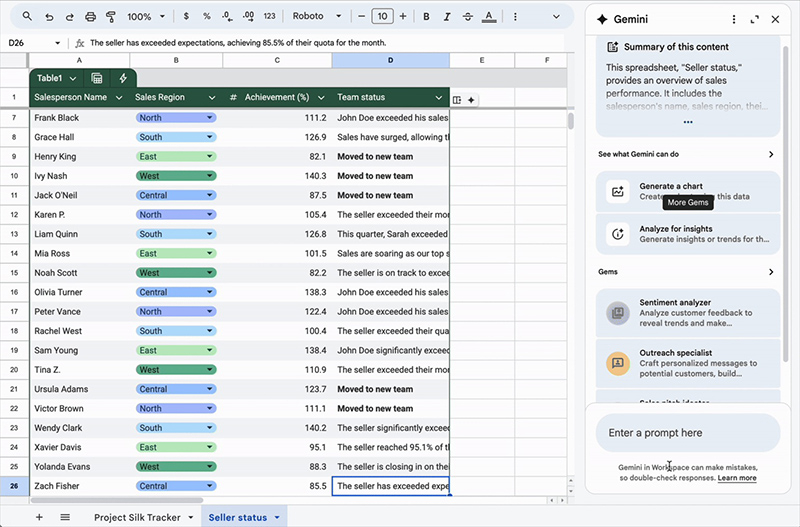
Task: Open the Learn more link
Action: (x=736, y=479)
